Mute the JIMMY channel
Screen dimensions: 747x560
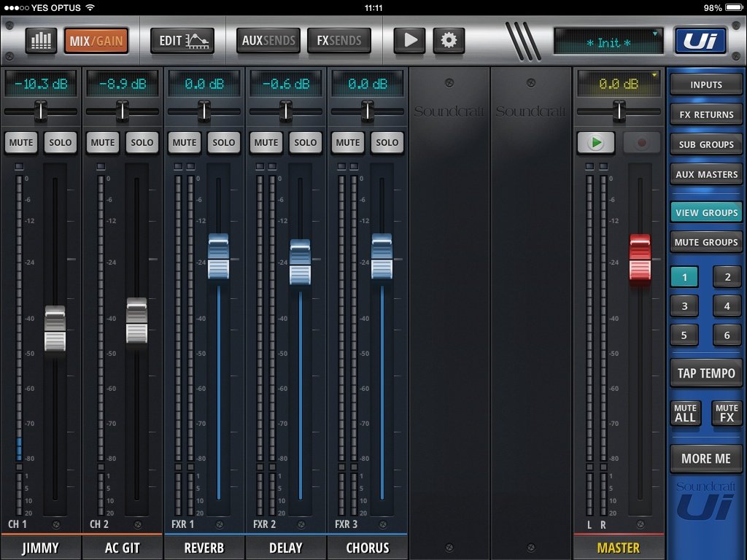(21, 142)
